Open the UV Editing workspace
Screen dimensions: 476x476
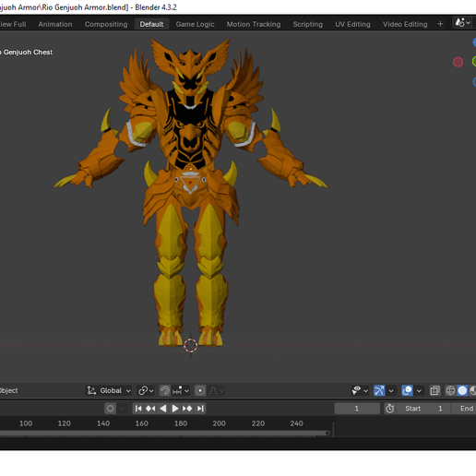[352, 24]
